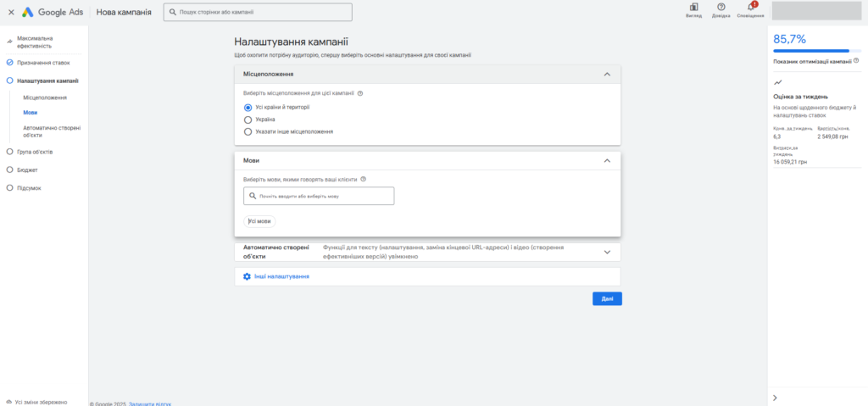Click help icon next to location prompt
The image size is (868, 406).
pos(360,93)
